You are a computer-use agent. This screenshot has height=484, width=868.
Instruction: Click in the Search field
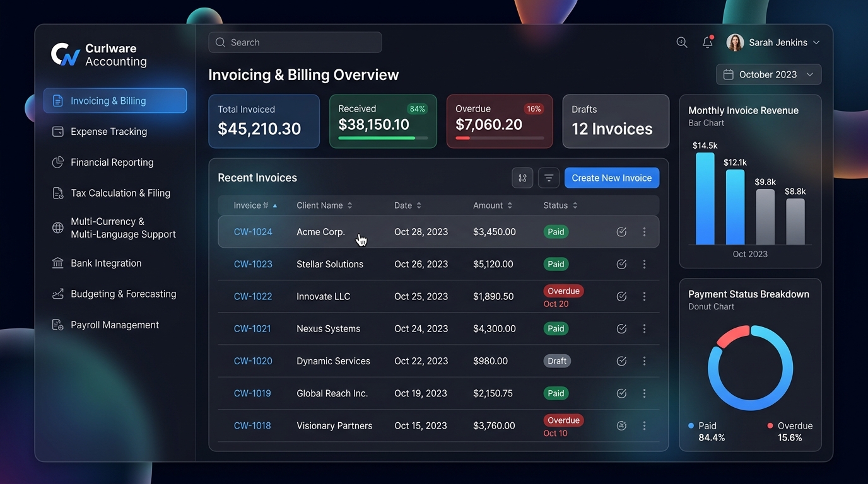pyautogui.click(x=295, y=42)
